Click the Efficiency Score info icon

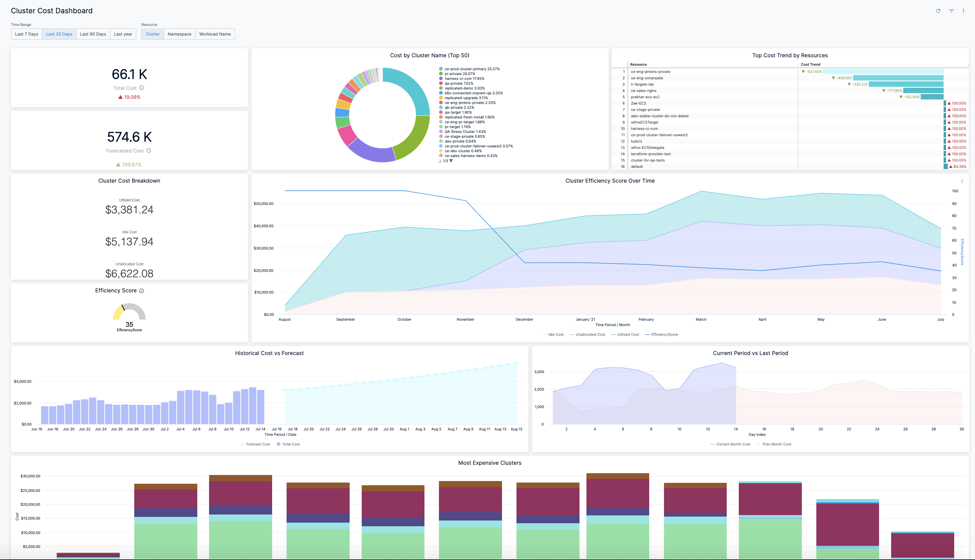click(141, 291)
